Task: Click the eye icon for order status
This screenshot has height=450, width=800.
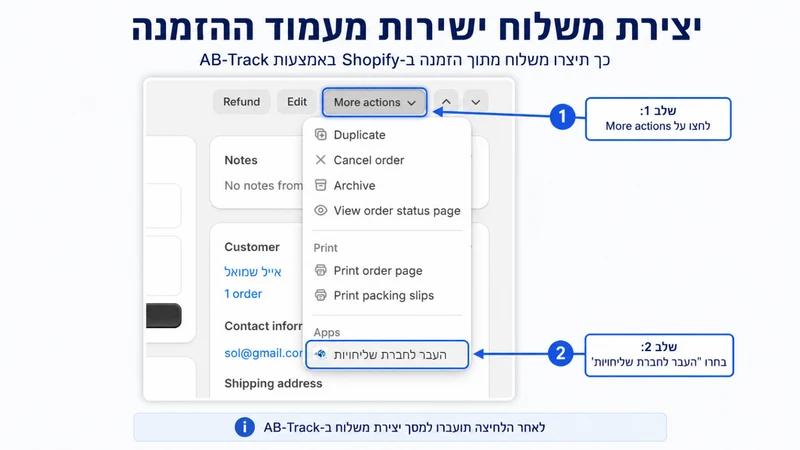Action: (x=320, y=210)
